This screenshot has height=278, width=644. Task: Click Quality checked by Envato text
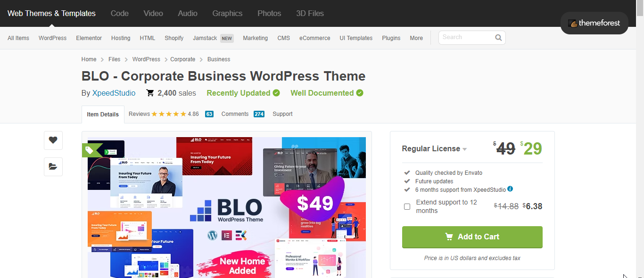[x=449, y=173]
